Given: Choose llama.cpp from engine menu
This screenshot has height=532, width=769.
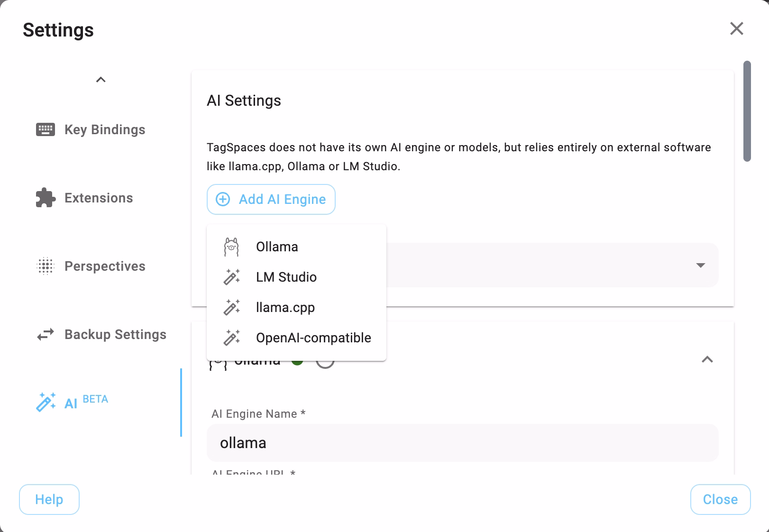Looking at the screenshot, I should [x=296, y=307].
